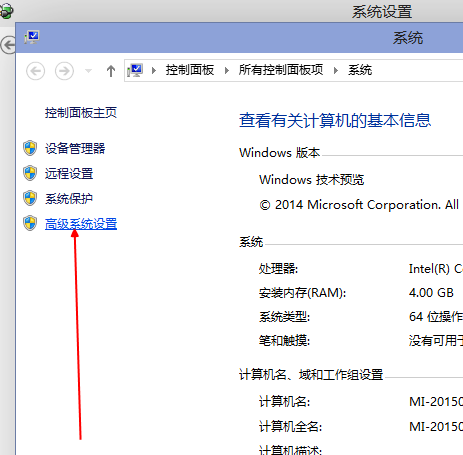Click shield icon next to 远程设置
Screen dimensions: 463x455
click(x=30, y=173)
